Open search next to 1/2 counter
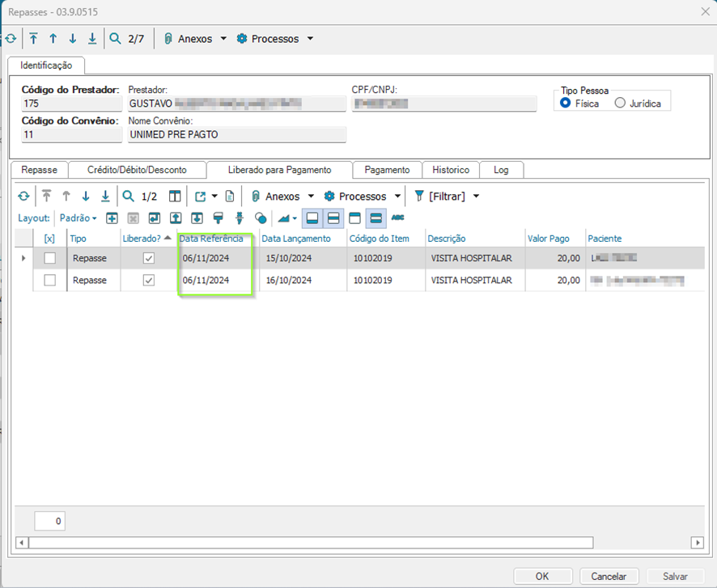This screenshot has width=717, height=588. (129, 197)
